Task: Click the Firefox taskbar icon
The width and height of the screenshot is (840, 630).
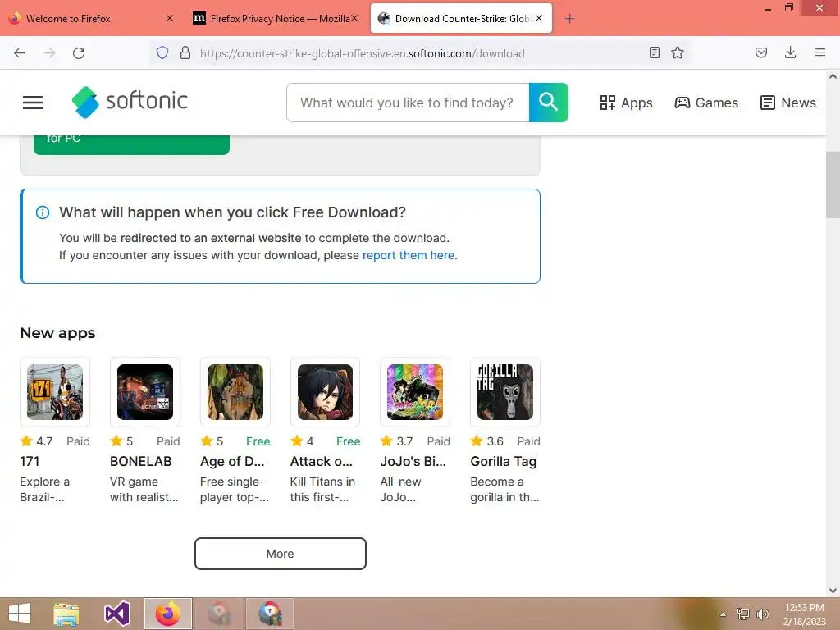Action: tap(168, 614)
